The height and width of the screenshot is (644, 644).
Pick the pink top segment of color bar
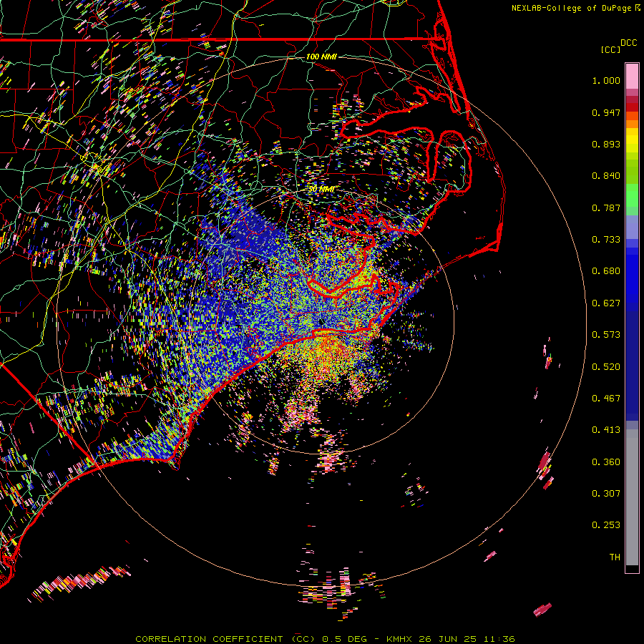[x=632, y=77]
